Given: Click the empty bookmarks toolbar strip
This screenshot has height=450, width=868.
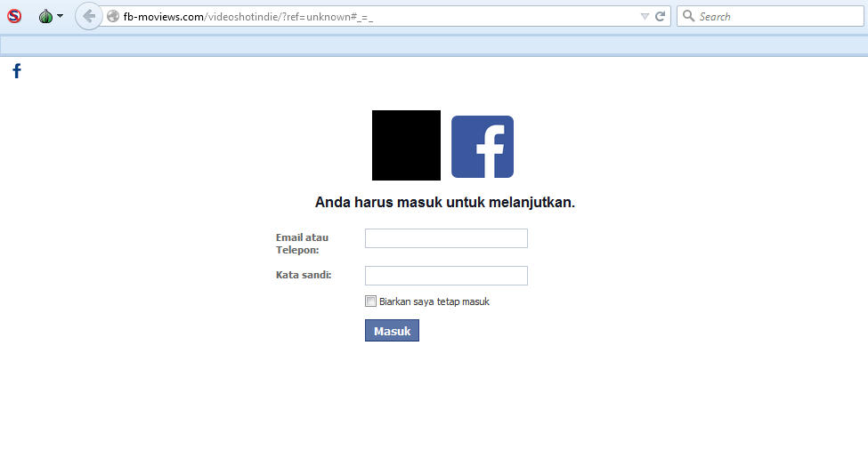Looking at the screenshot, I should click(434, 45).
